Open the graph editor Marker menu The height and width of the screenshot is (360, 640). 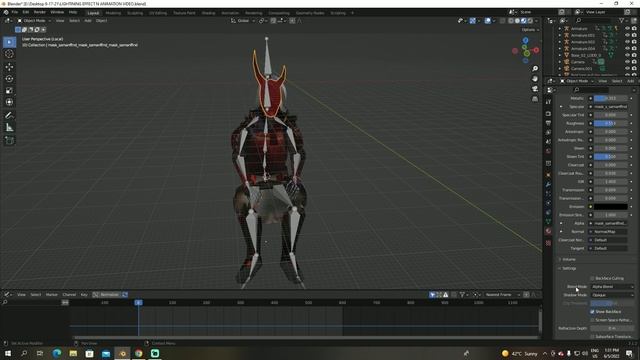pos(52,294)
